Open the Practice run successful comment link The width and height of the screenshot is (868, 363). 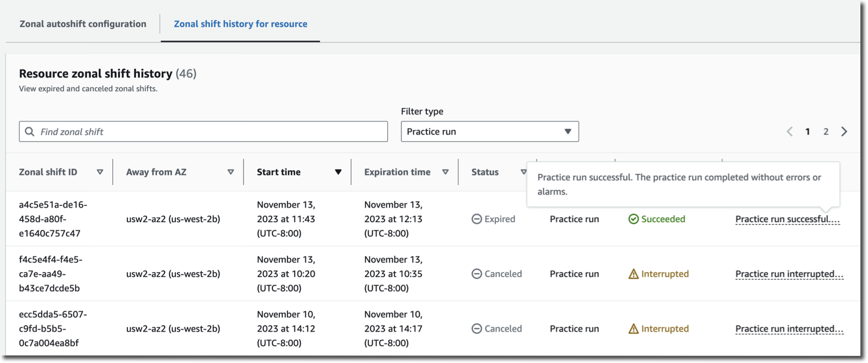(x=787, y=219)
